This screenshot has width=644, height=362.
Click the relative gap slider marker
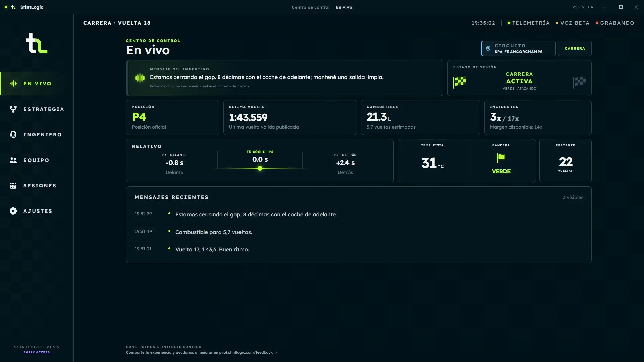260,168
